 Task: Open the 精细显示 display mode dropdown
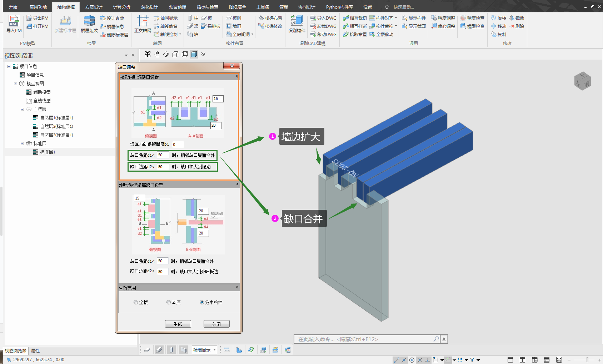click(x=204, y=350)
